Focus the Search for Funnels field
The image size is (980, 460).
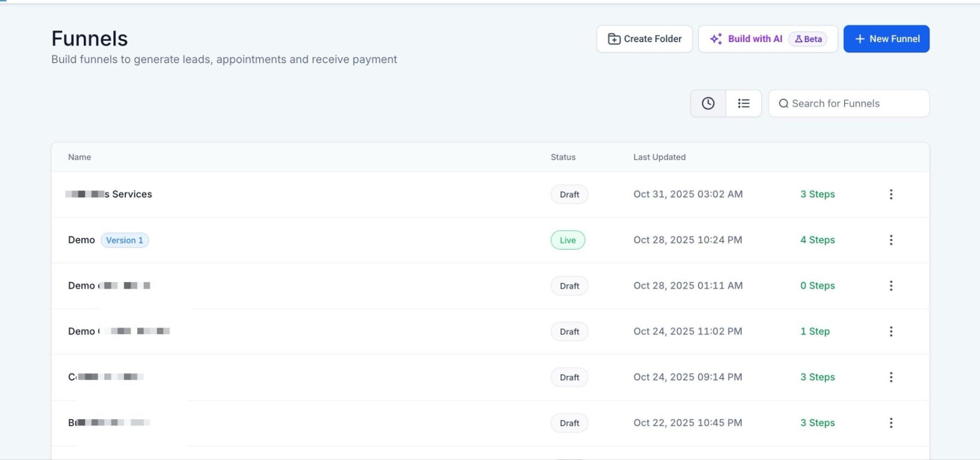click(853, 103)
